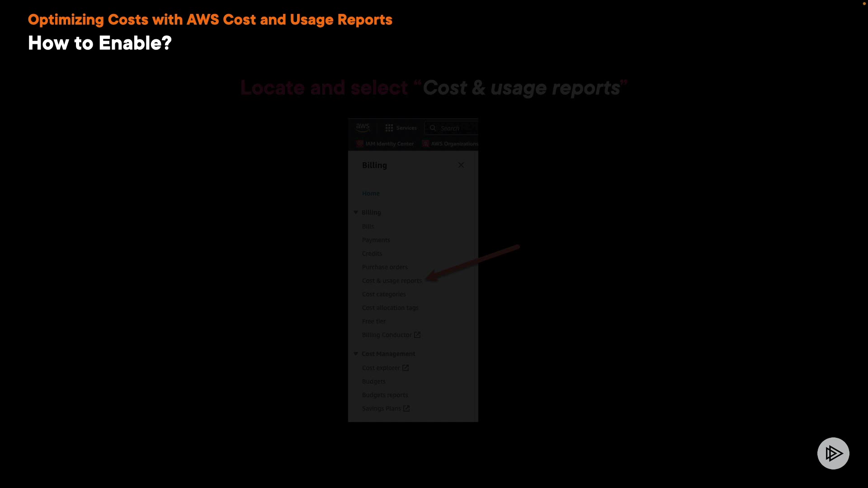Open Cost allocation tags
Screen dimensions: 868x488
click(x=390, y=308)
